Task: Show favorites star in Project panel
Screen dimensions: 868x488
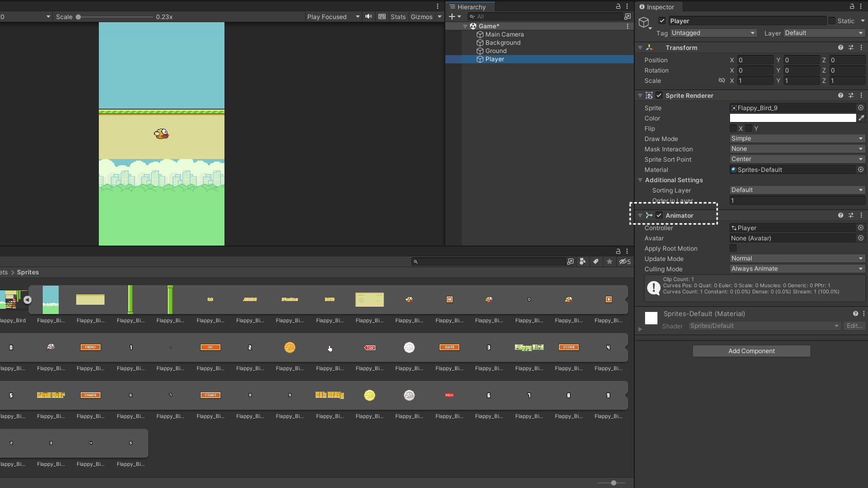Action: 610,262
